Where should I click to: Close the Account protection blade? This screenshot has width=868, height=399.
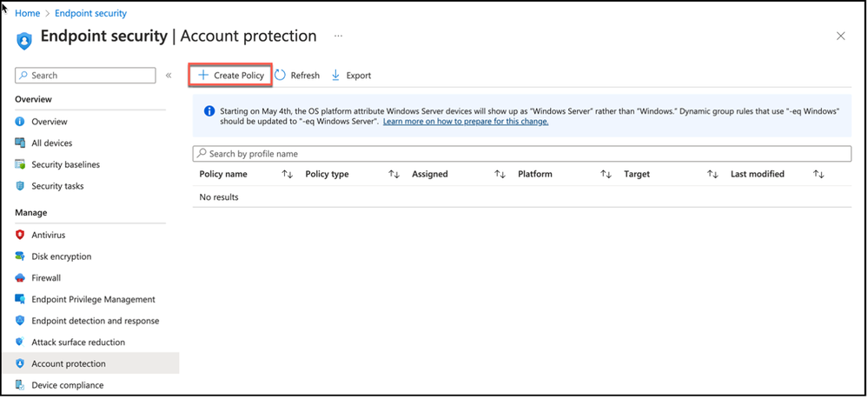pos(840,36)
